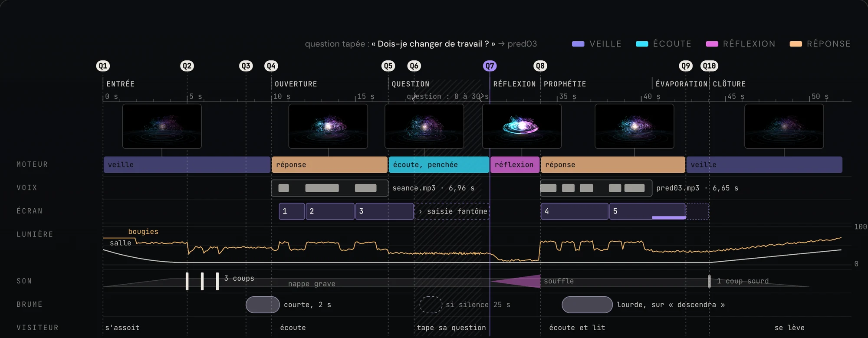Screen dimensions: 868x338
Task: Click the 'bougies' light curve label
Action: (x=143, y=232)
